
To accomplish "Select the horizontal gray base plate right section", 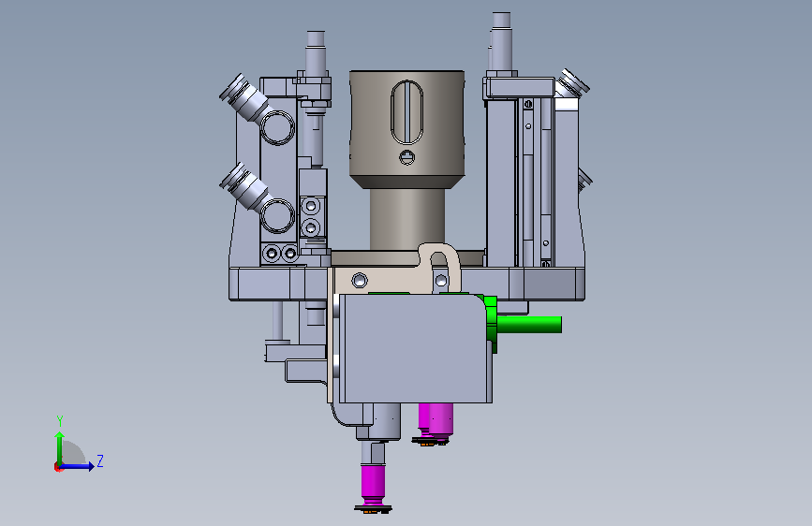I will pyautogui.click(x=523, y=284).
